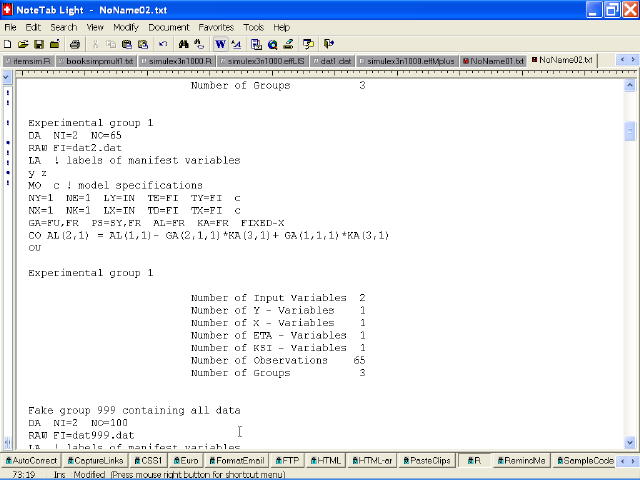The height and width of the screenshot is (480, 640).
Task: Open Find using the binoculars icon
Action: point(184,44)
